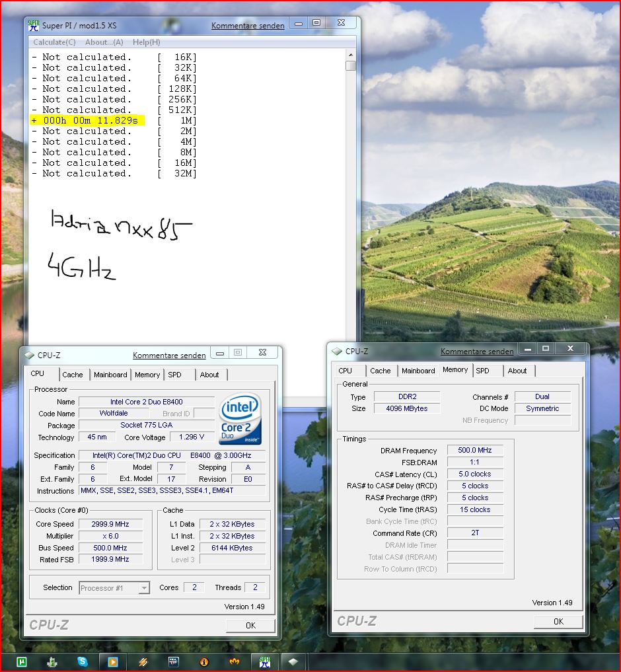Click the Memory CPU-Z window title icon
The image size is (621, 672).
pos(337,352)
